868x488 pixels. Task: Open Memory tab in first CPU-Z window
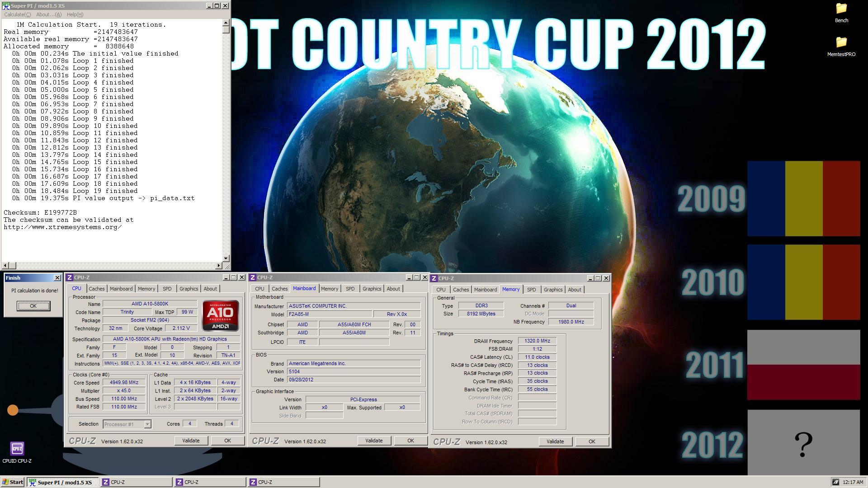coord(146,289)
